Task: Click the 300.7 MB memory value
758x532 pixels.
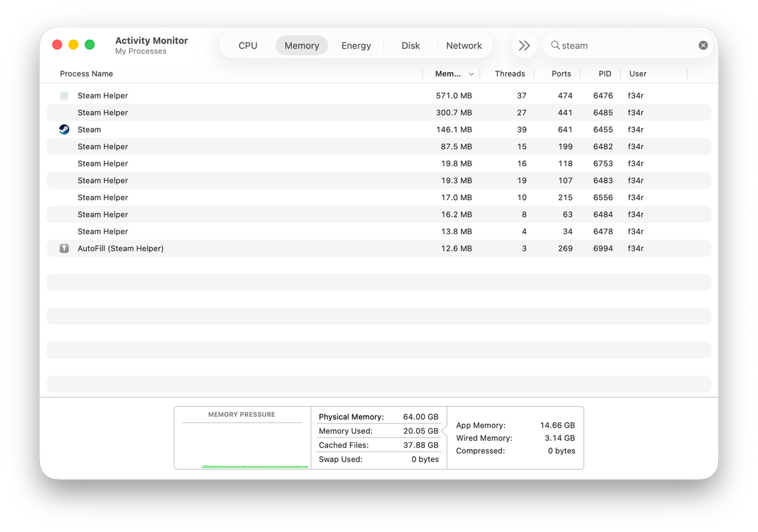Action: (454, 112)
